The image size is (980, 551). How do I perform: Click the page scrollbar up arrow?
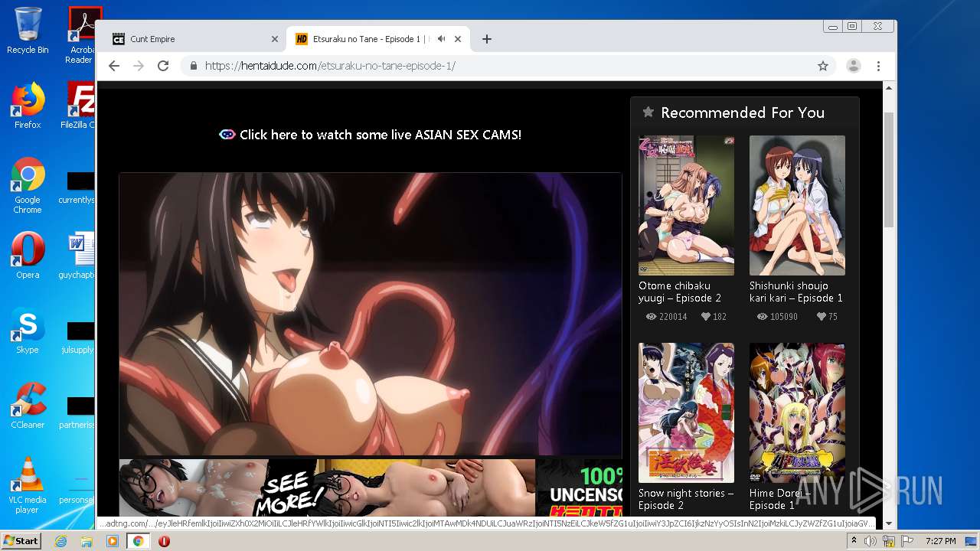click(889, 88)
